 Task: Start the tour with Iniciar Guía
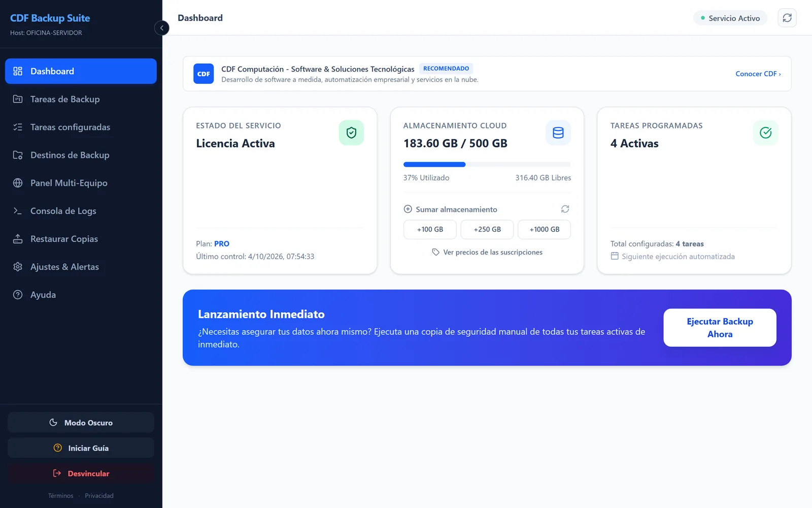tap(81, 448)
